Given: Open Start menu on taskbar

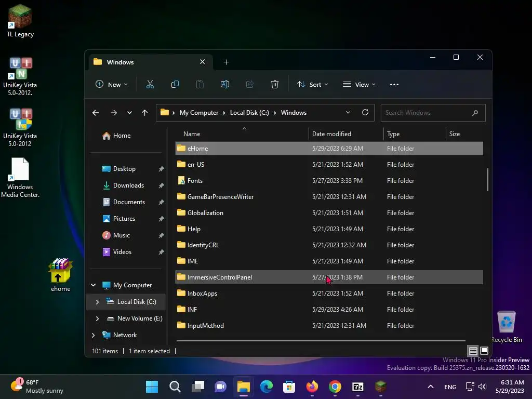Looking at the screenshot, I should coord(152,387).
